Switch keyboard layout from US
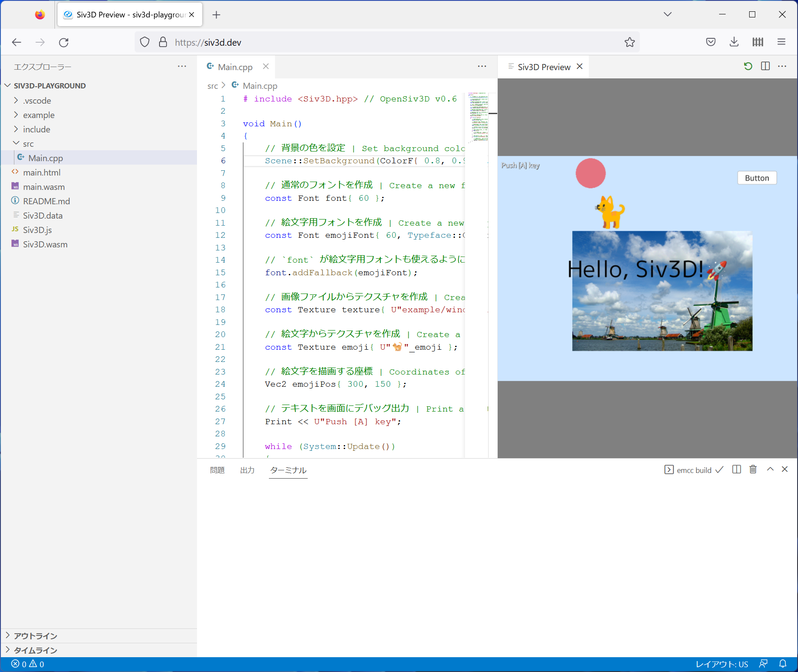This screenshot has width=798, height=672. 722,664
